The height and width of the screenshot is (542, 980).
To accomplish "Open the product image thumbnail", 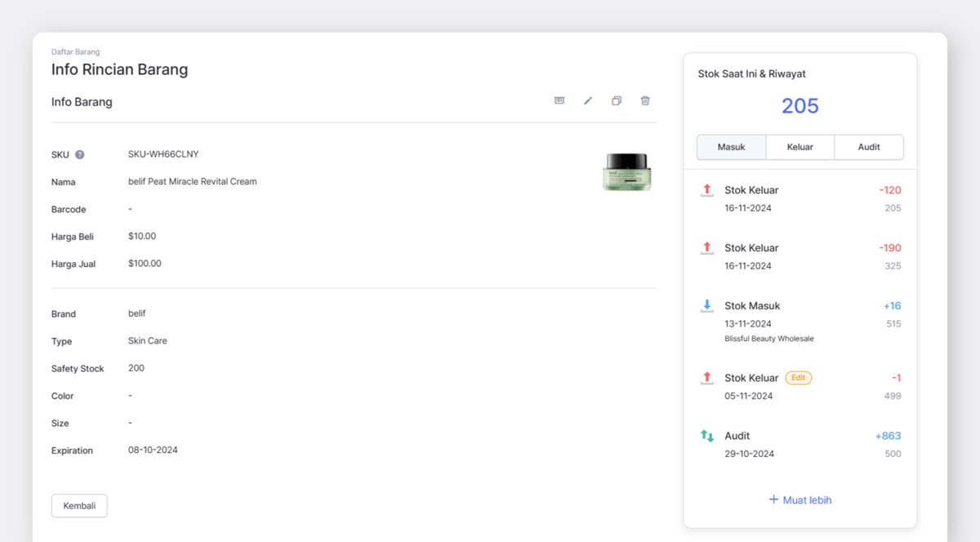I will [x=627, y=172].
